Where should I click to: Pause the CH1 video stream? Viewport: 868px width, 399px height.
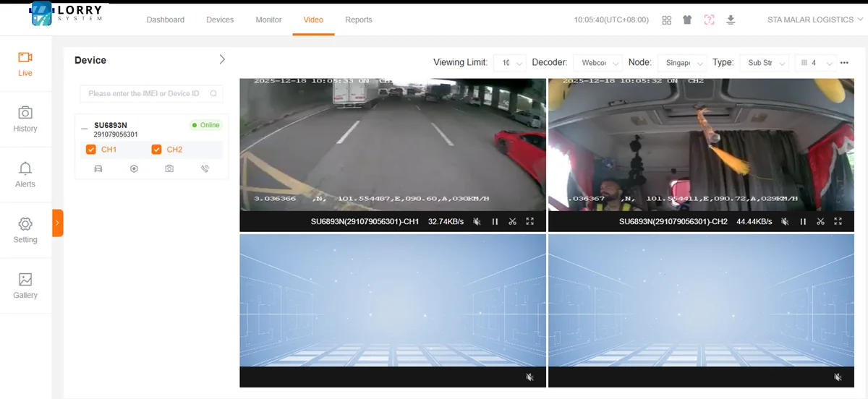(x=495, y=222)
